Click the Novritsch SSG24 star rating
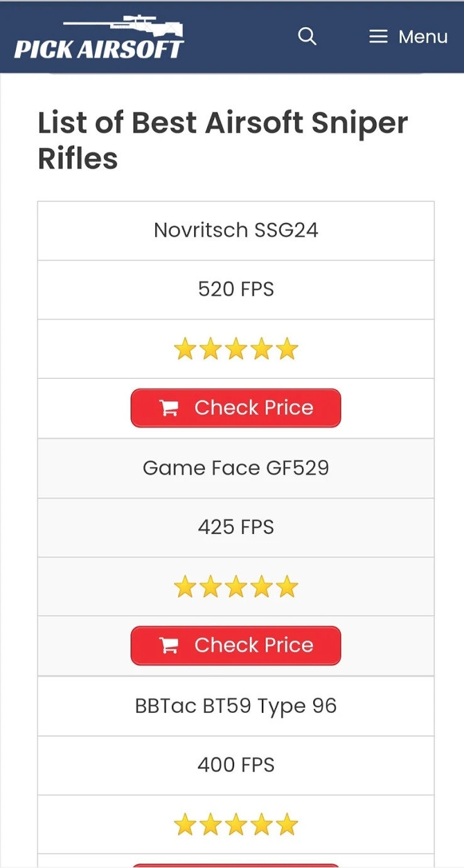 [x=235, y=349]
